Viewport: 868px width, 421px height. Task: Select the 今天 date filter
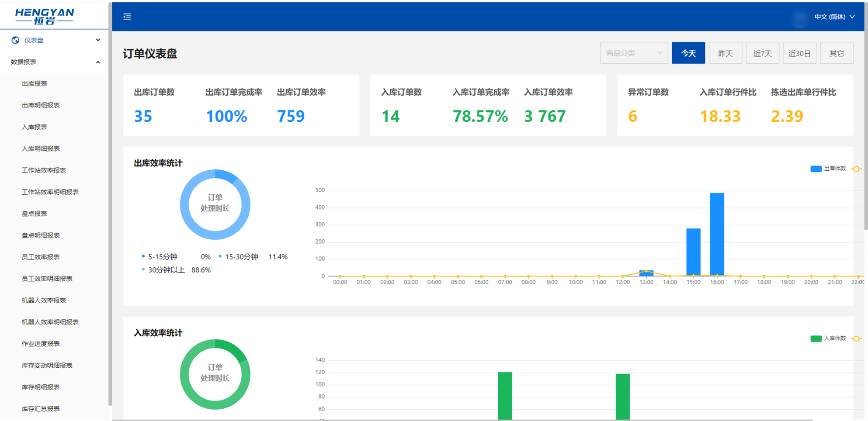coord(688,53)
